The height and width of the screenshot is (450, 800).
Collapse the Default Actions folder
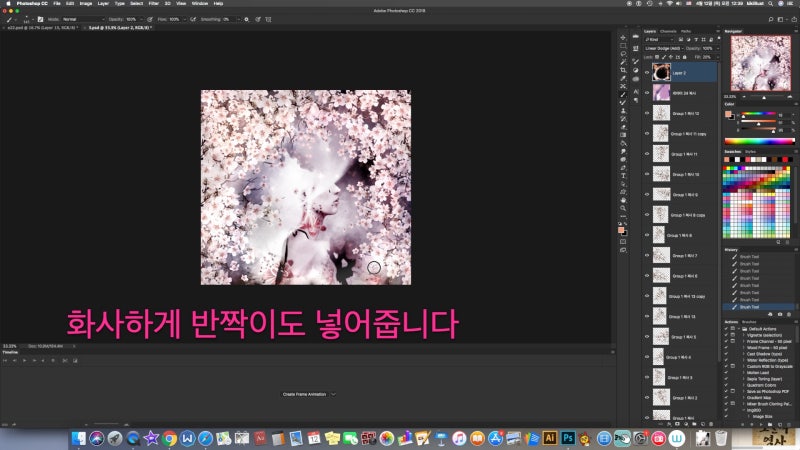[x=739, y=329]
